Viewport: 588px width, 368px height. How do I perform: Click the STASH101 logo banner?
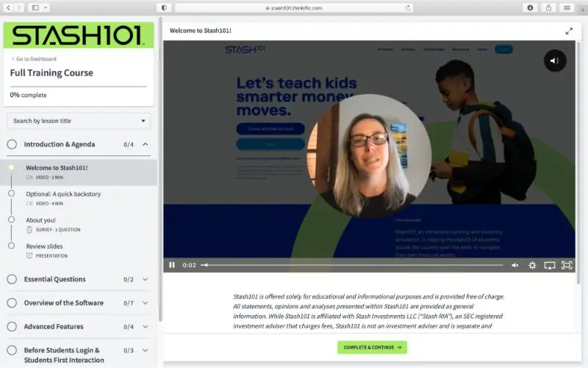click(79, 35)
